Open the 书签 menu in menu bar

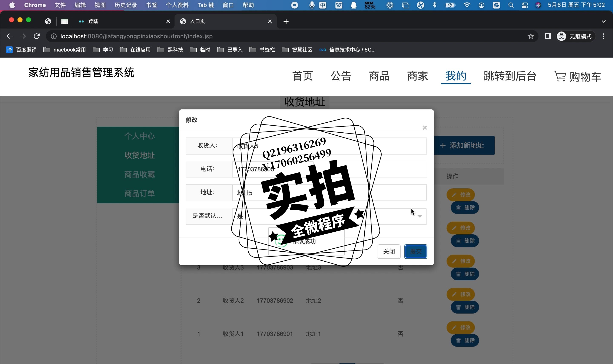tap(152, 5)
